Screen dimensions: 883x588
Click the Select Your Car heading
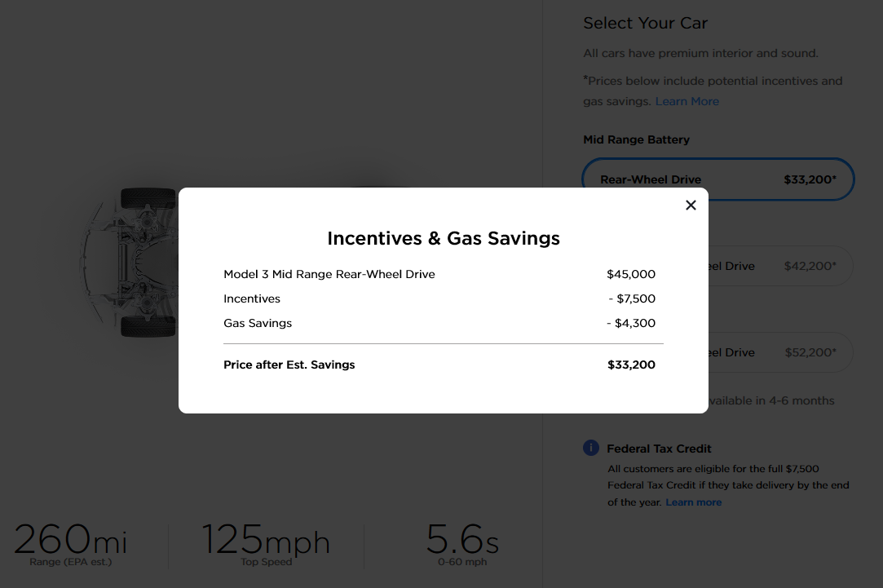645,23
